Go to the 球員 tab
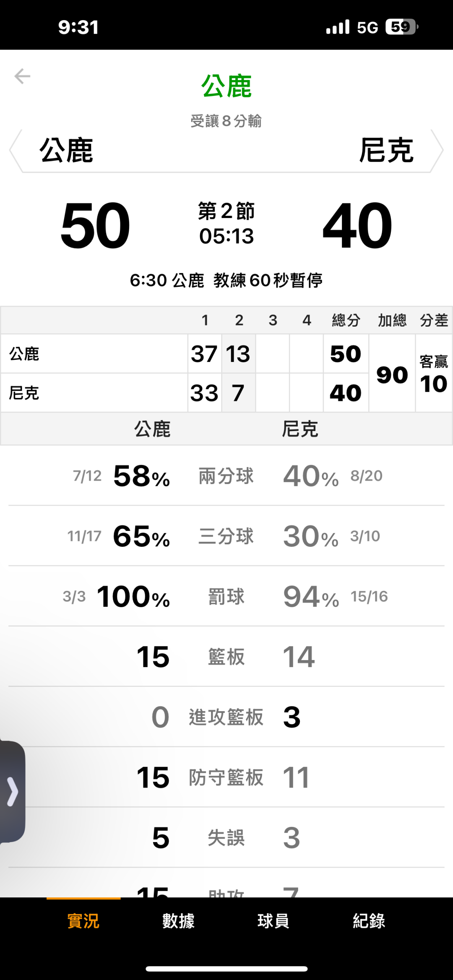Viewport: 453px width, 980px height. 273,921
